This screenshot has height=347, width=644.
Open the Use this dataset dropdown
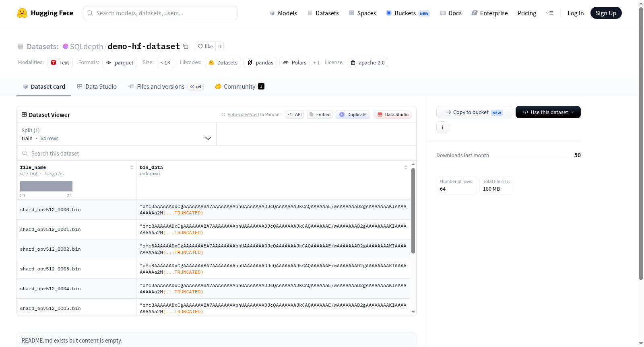click(x=548, y=112)
